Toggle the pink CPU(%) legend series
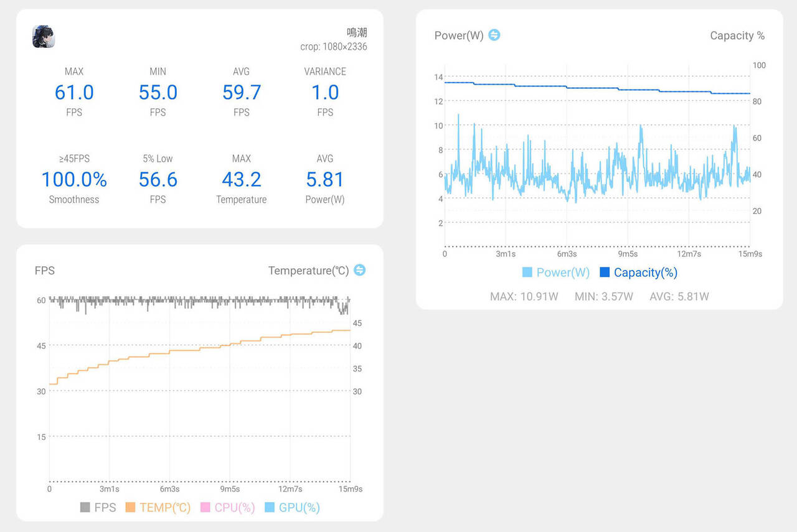This screenshot has height=532, width=797. pyautogui.click(x=228, y=508)
